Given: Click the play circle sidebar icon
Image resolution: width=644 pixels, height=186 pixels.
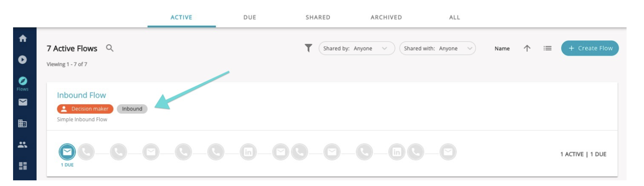Looking at the screenshot, I should (x=23, y=59).
